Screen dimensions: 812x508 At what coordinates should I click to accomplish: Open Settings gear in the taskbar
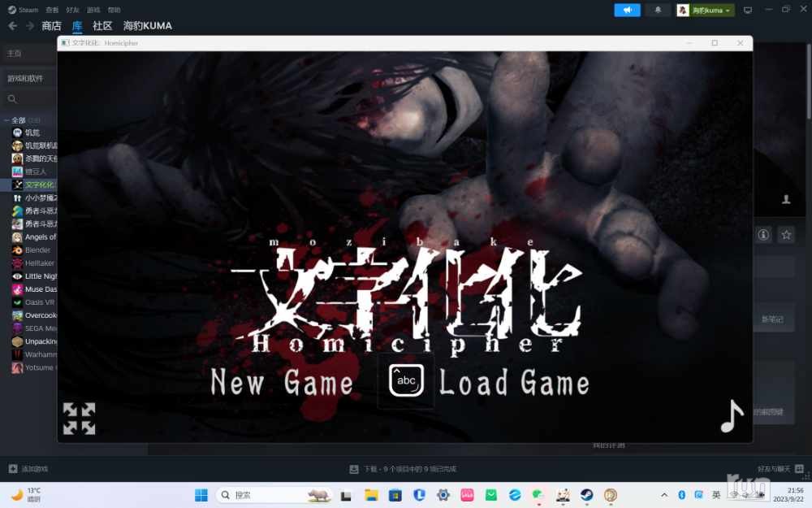click(x=443, y=495)
